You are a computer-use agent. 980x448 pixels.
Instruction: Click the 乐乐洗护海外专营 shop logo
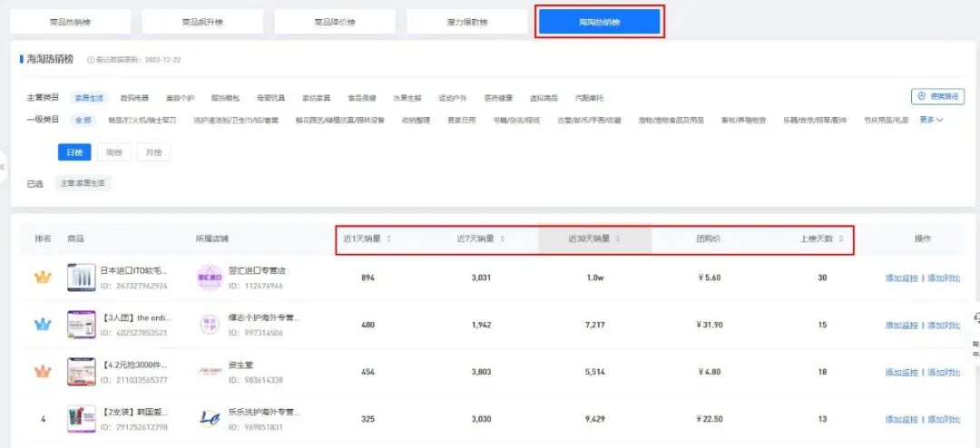tap(210, 419)
